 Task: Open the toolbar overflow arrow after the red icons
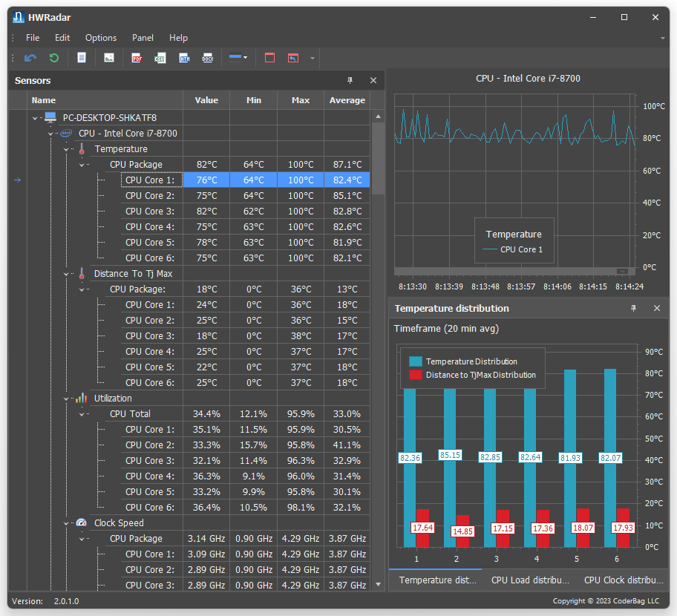click(x=313, y=58)
